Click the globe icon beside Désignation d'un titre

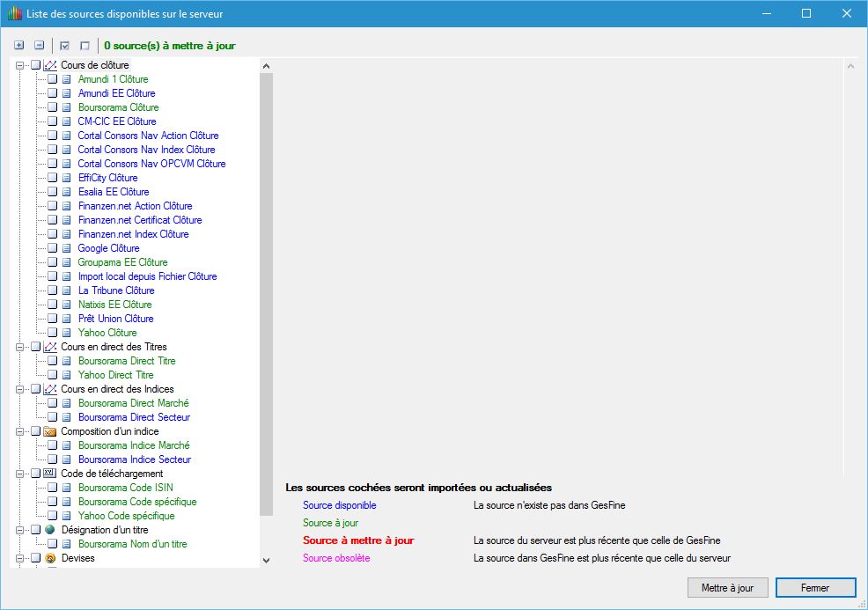[x=50, y=530]
